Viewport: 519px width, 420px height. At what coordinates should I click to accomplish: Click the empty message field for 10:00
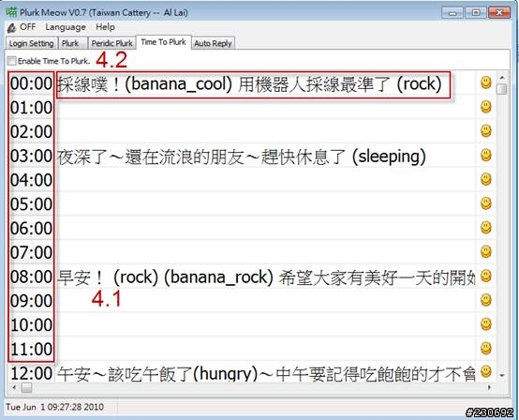pyautogui.click(x=266, y=325)
